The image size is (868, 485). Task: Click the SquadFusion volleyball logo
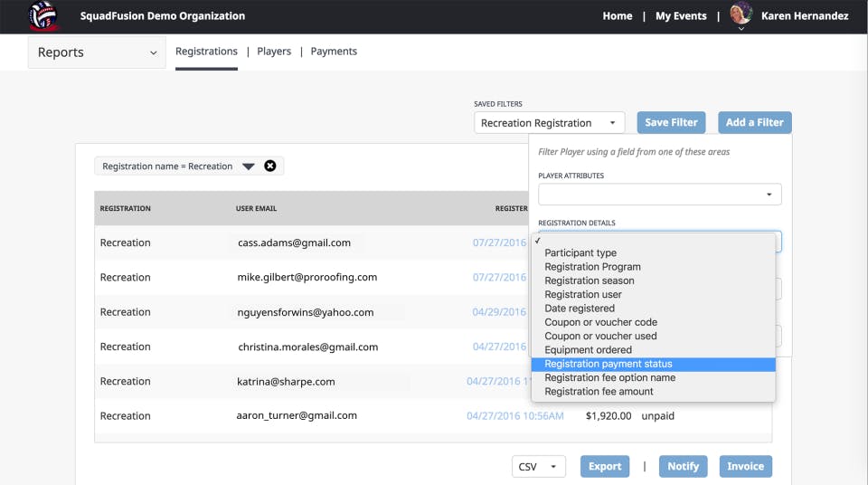(x=43, y=15)
